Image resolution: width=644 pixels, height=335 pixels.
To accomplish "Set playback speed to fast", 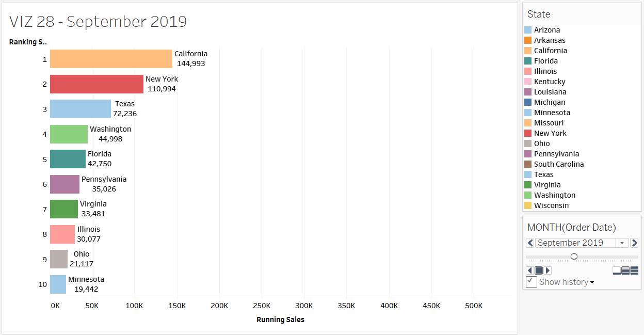I will coord(634,270).
